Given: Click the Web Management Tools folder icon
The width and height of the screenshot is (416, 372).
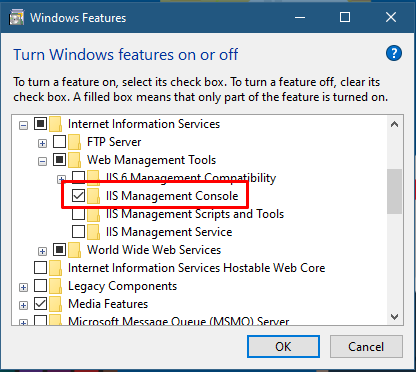Looking at the screenshot, I should click(75, 160).
